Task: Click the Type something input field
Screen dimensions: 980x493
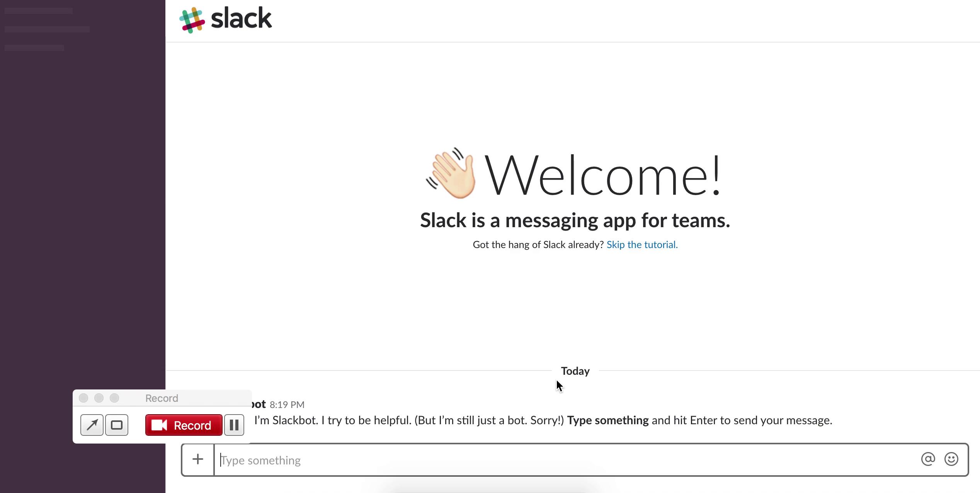Action: click(x=573, y=460)
